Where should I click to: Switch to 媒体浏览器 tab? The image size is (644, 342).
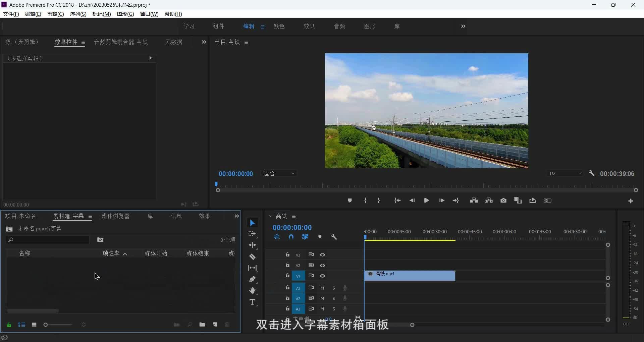pos(116,216)
